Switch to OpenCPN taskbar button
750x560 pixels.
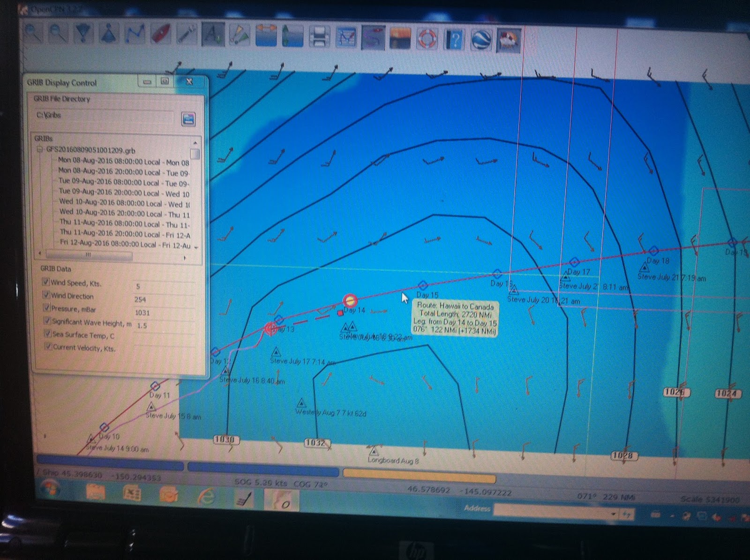281,500
